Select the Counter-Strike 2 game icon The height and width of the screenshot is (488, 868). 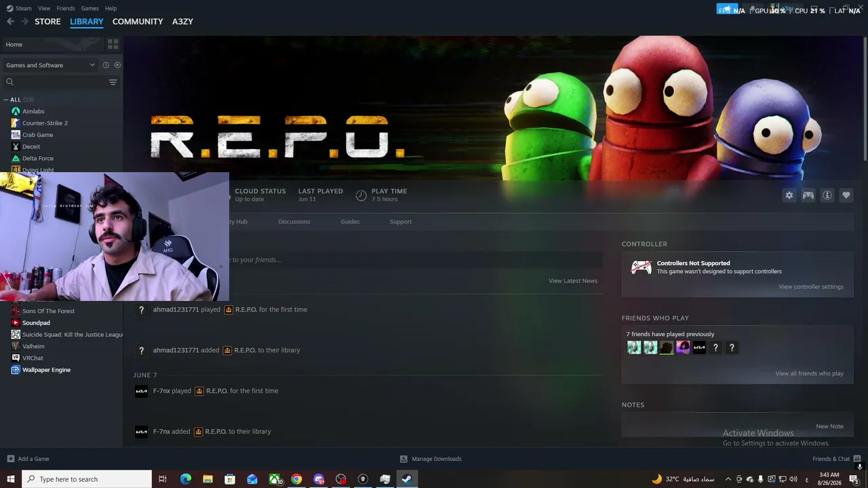(16, 123)
